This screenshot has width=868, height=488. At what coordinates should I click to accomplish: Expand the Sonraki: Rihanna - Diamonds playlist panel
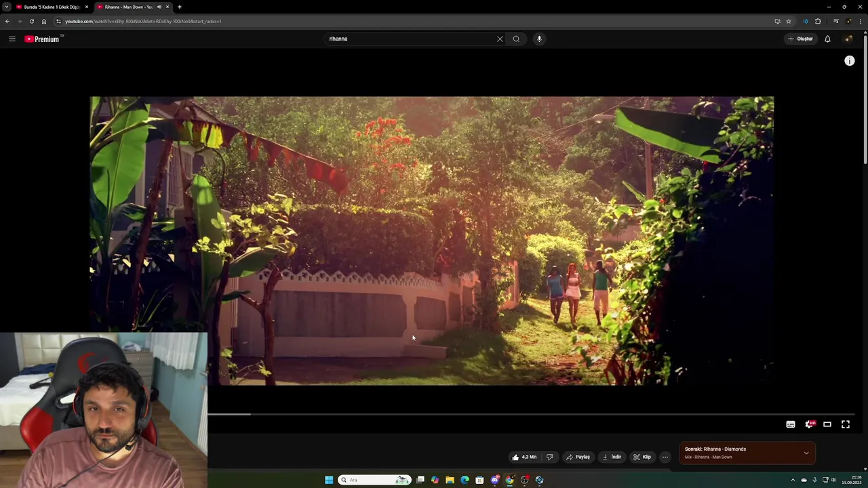click(x=806, y=453)
